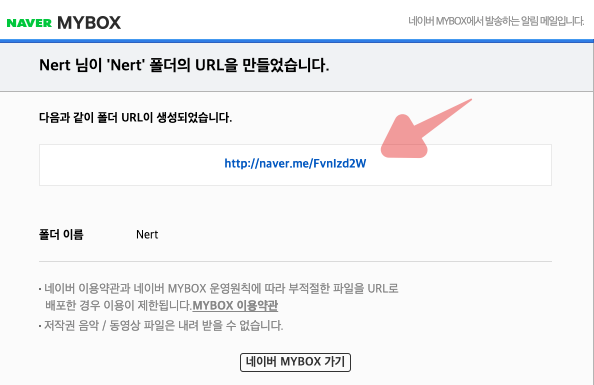Click the NAVER MYBOX logo
The image size is (594, 385).
tap(64, 23)
